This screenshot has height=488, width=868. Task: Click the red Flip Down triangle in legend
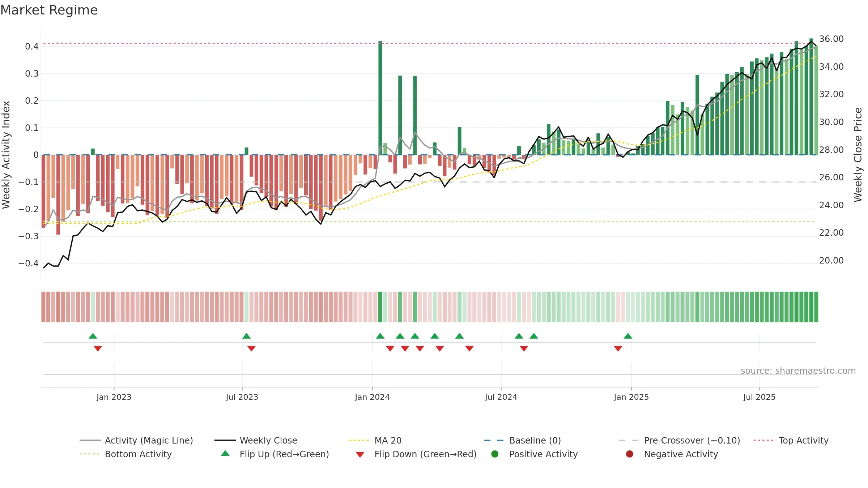point(360,455)
